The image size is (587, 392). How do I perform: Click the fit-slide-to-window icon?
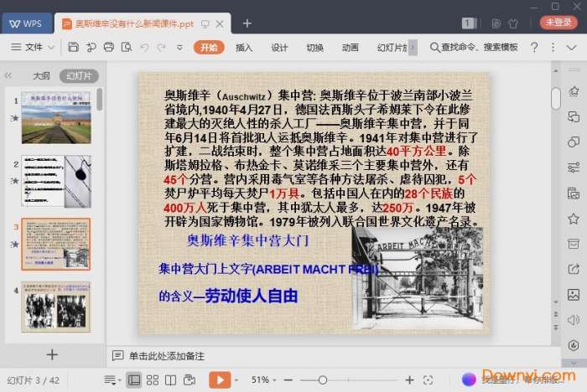(429, 380)
